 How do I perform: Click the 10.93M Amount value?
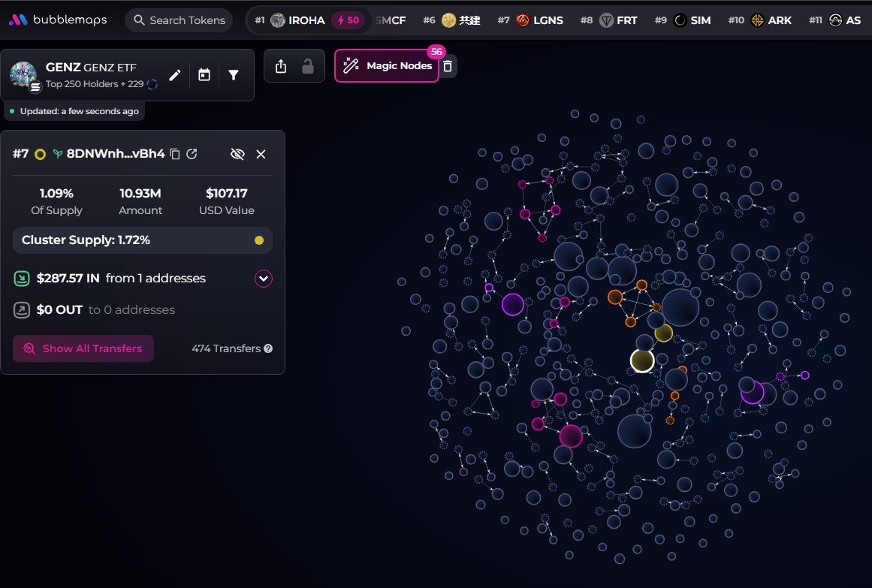[140, 194]
